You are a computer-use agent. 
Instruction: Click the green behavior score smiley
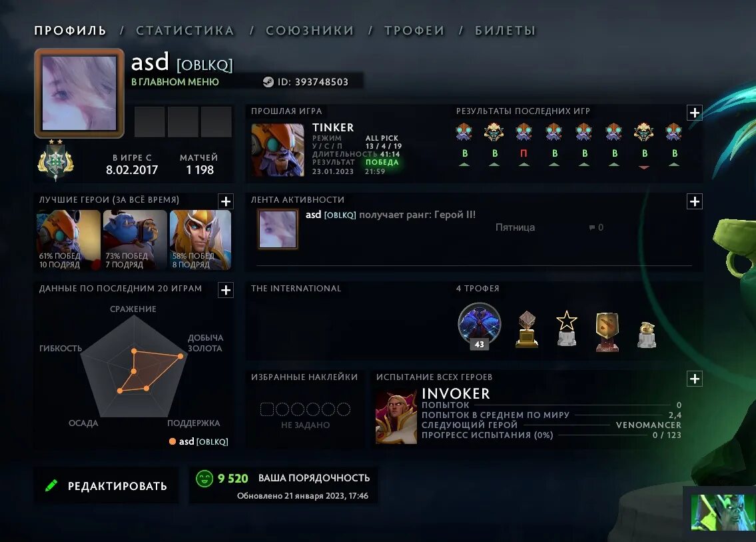tap(204, 478)
